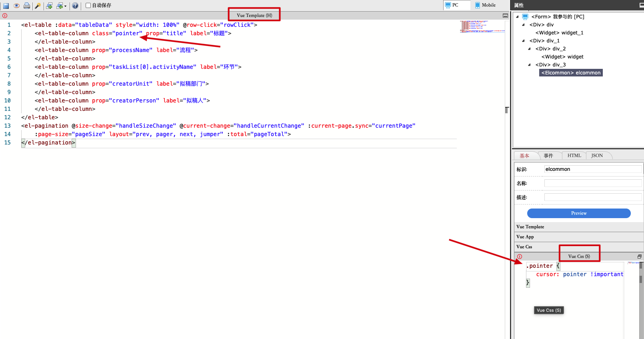Switch to the PC view tab
Screen dimensions: 644x339
point(457,5)
